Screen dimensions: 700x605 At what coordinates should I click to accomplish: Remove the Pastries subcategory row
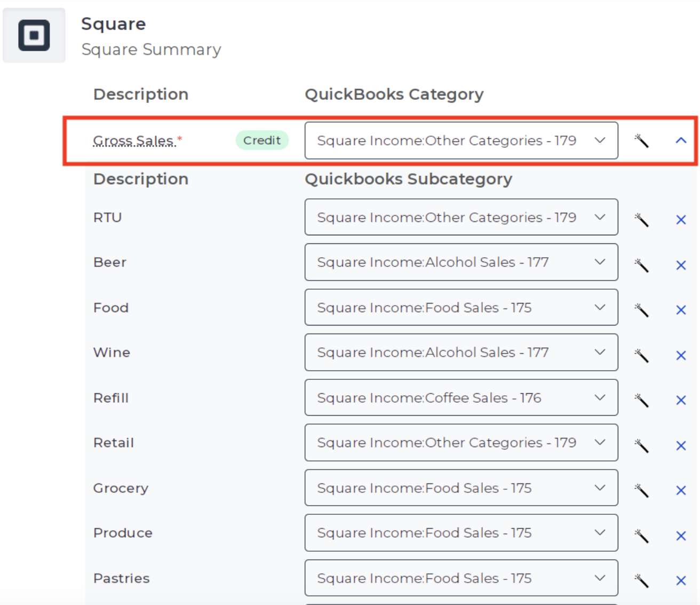(681, 580)
